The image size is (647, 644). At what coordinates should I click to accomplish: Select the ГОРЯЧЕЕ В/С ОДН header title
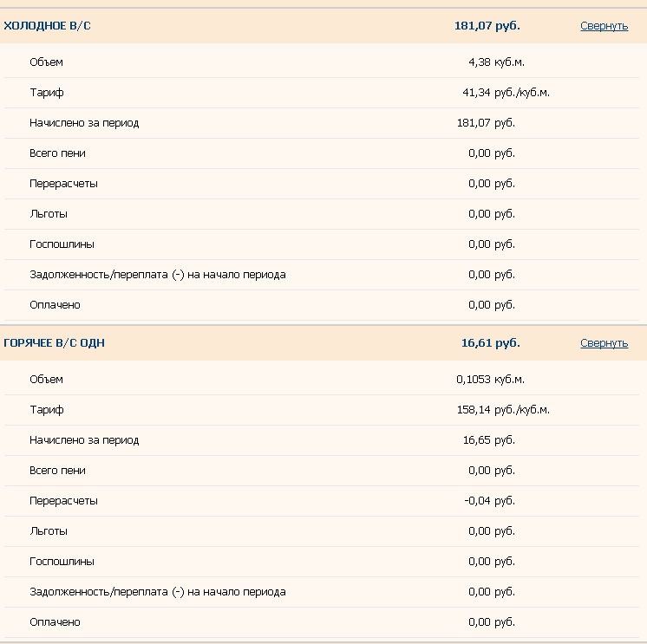(54, 343)
